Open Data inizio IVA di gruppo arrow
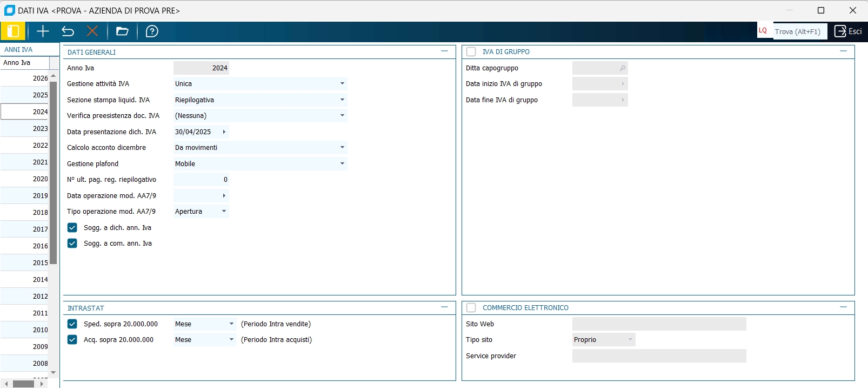 point(623,84)
